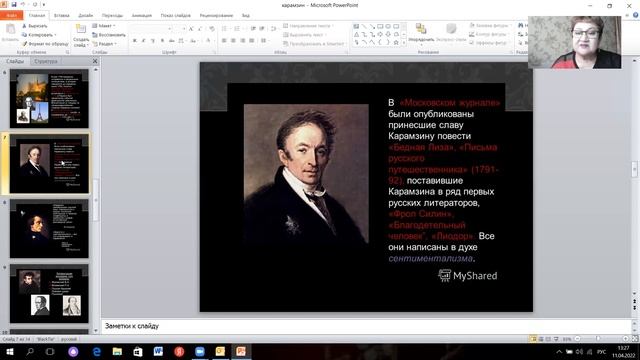Open the Файл tab
The image size is (640, 360).
pos(11,15)
